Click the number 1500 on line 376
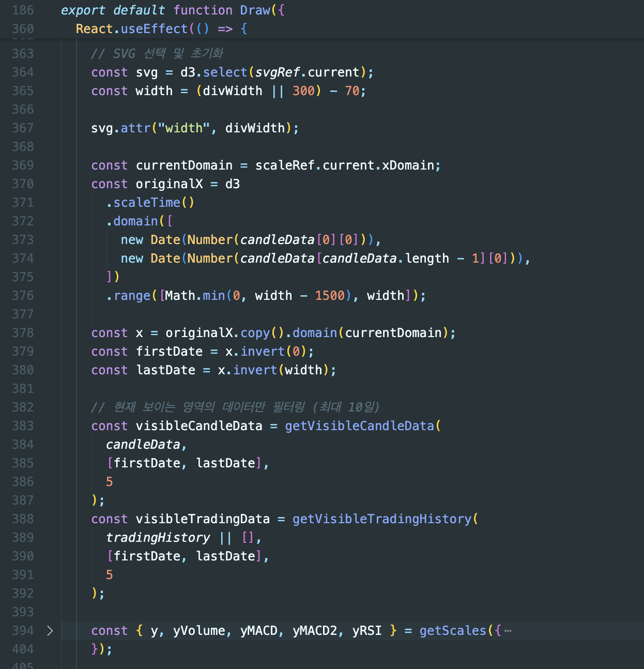 coord(330,295)
